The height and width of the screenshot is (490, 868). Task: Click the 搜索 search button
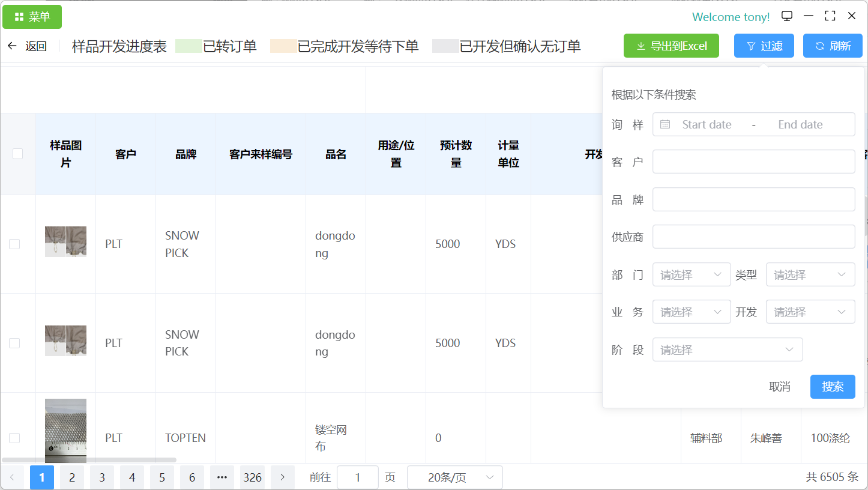[832, 387]
